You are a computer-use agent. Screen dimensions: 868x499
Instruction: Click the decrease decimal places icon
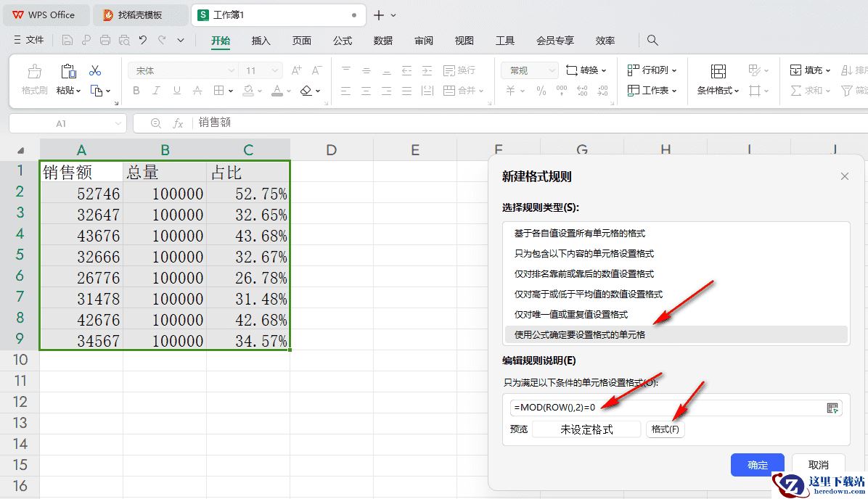coord(603,90)
